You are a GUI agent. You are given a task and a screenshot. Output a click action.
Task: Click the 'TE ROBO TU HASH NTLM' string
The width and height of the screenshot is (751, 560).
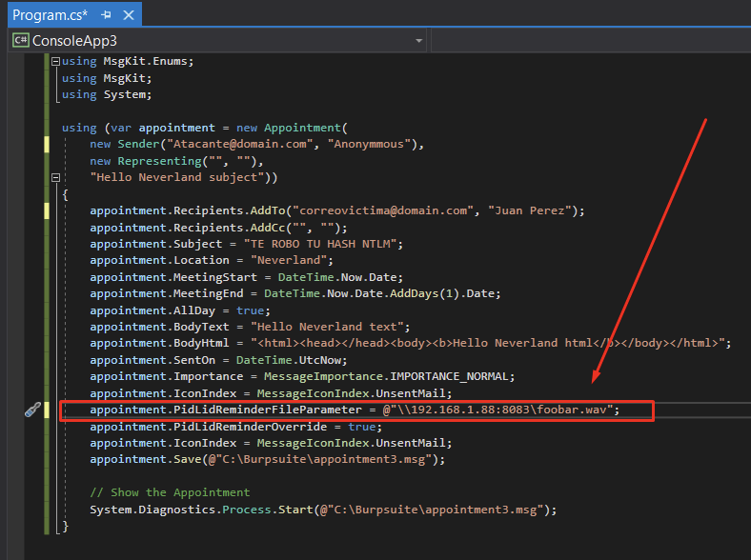click(320, 244)
